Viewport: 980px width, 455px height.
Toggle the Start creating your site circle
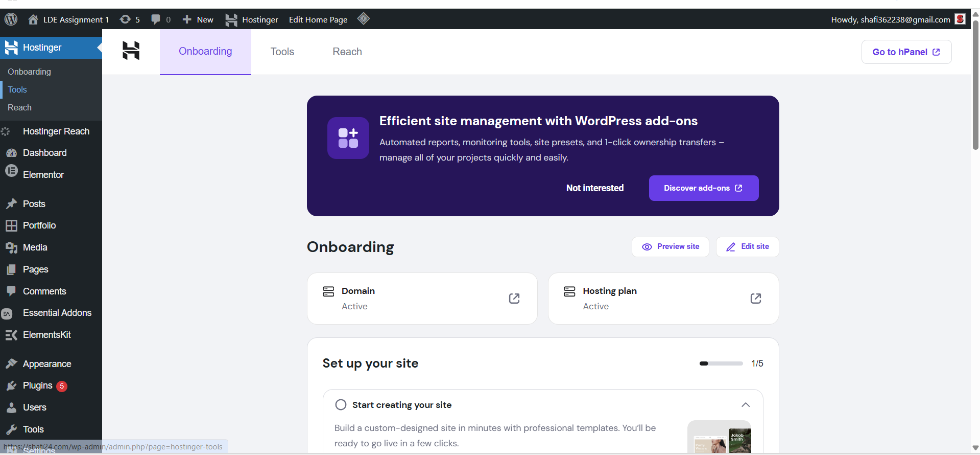tap(341, 405)
